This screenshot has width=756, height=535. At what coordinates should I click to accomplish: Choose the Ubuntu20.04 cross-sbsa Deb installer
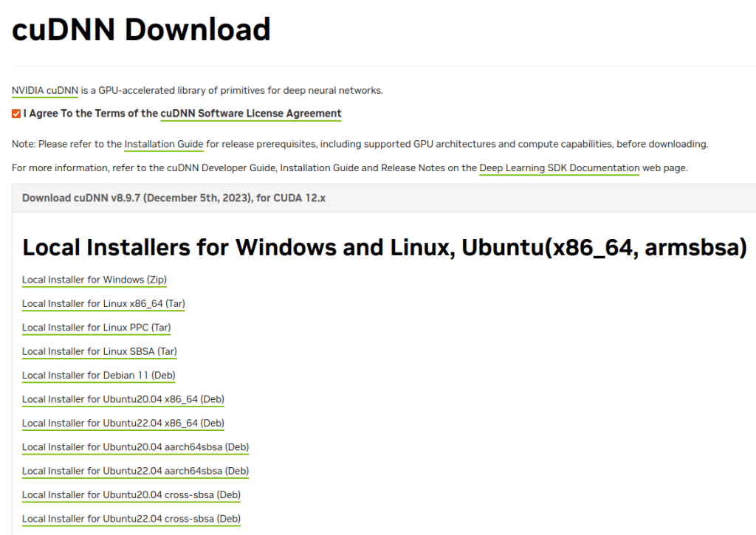click(131, 494)
